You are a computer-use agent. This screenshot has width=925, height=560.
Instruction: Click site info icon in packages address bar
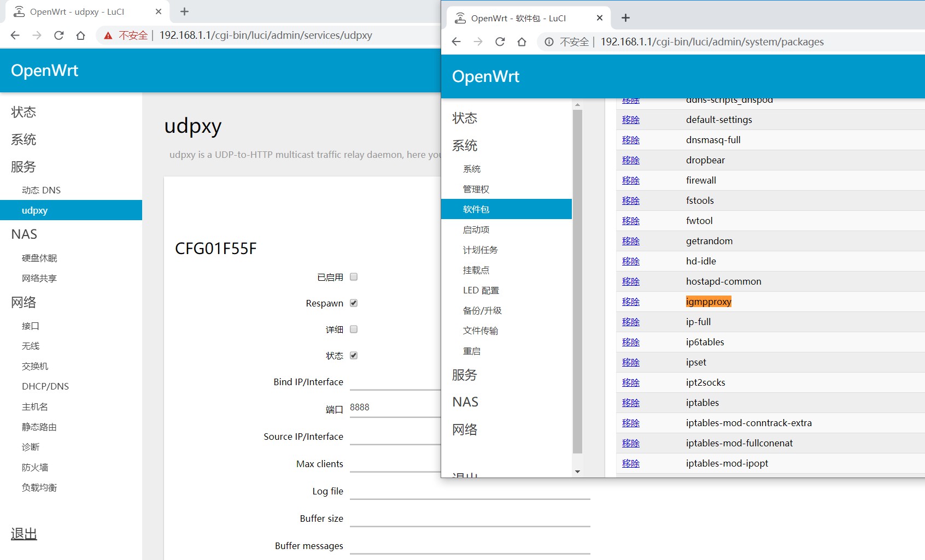coord(549,42)
